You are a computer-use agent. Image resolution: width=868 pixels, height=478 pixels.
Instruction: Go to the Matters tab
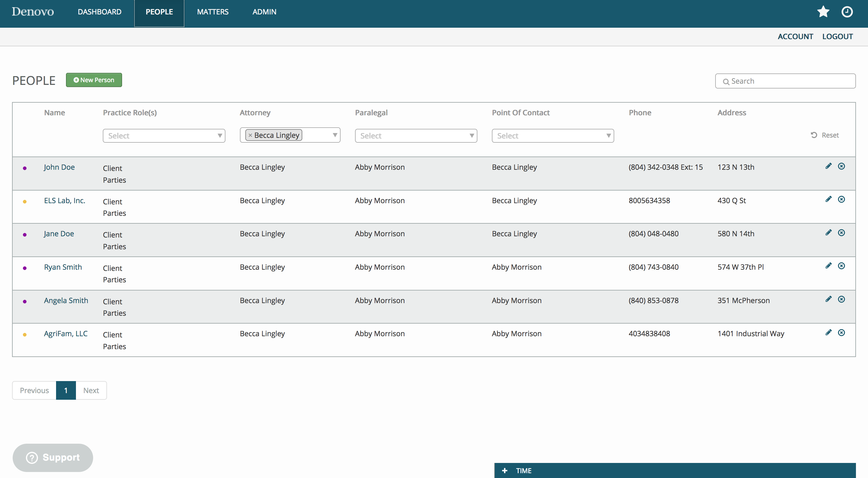tap(212, 12)
